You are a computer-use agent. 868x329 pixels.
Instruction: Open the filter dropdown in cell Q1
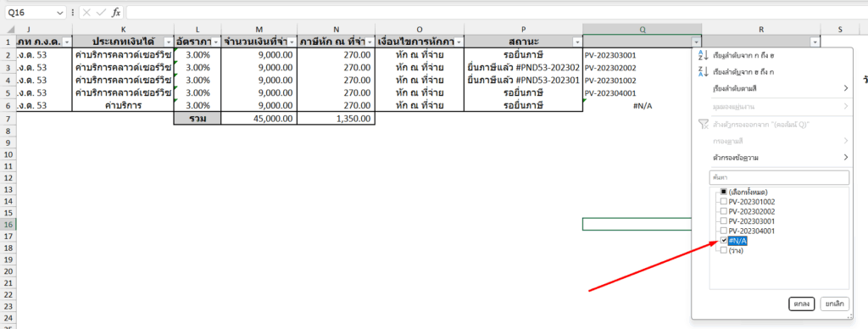697,42
